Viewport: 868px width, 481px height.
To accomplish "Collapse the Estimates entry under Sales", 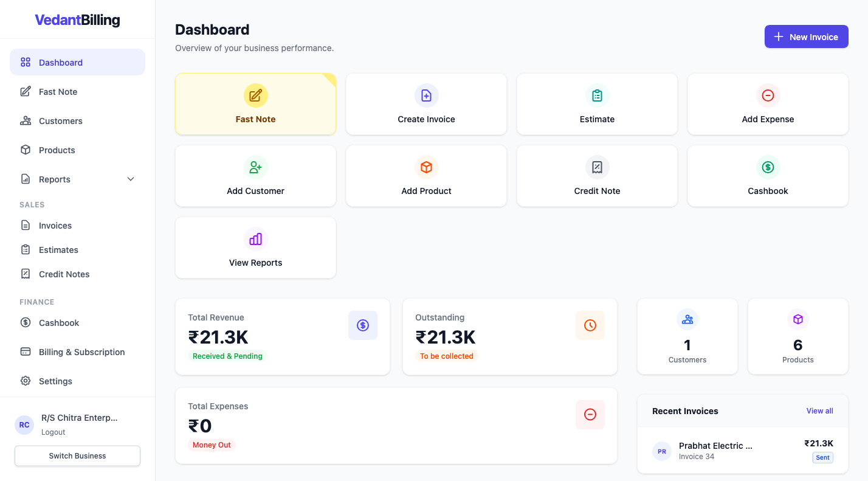I will click(58, 249).
